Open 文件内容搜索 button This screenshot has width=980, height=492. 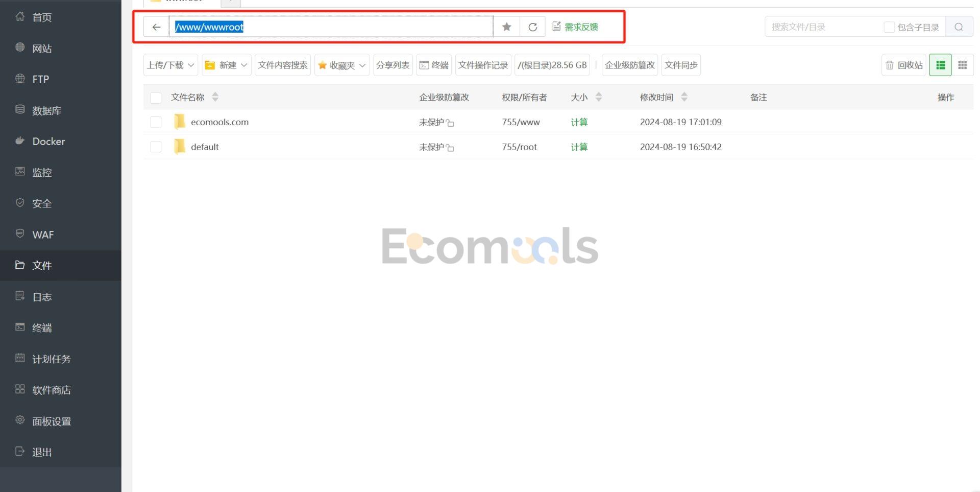pyautogui.click(x=283, y=65)
